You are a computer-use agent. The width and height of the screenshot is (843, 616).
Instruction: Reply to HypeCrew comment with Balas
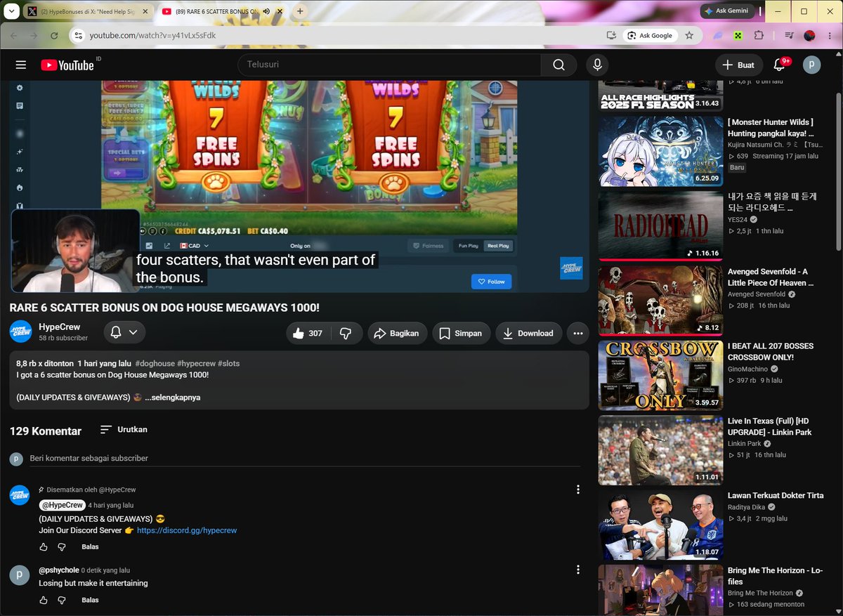click(90, 547)
